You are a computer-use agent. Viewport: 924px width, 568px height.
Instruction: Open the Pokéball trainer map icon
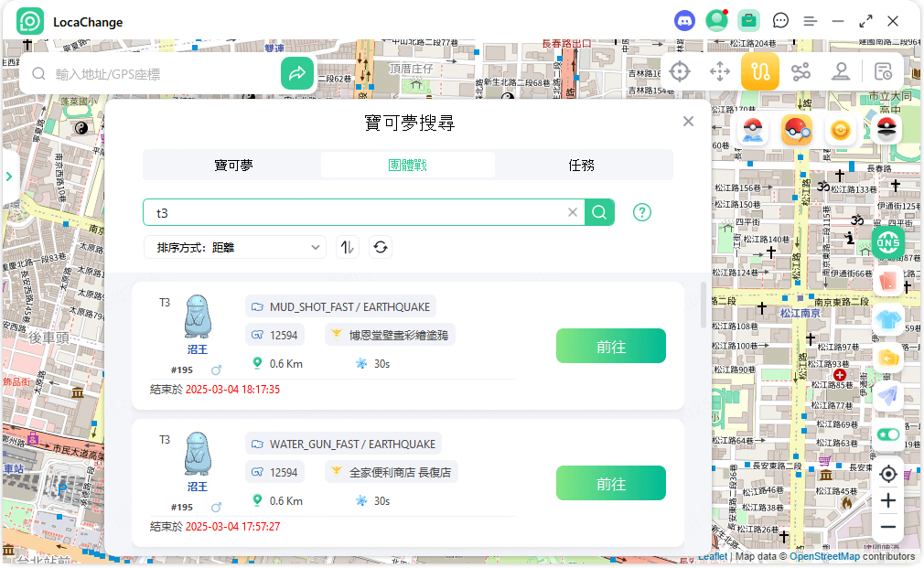click(x=753, y=130)
